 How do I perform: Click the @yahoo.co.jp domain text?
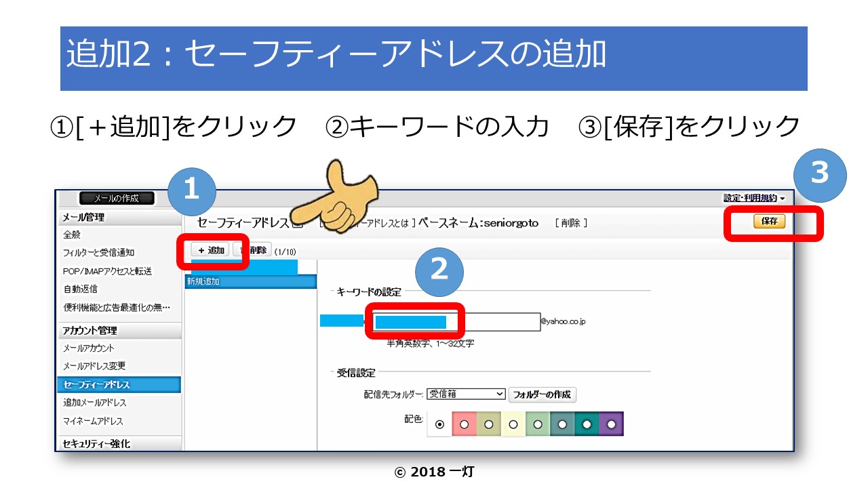563,321
